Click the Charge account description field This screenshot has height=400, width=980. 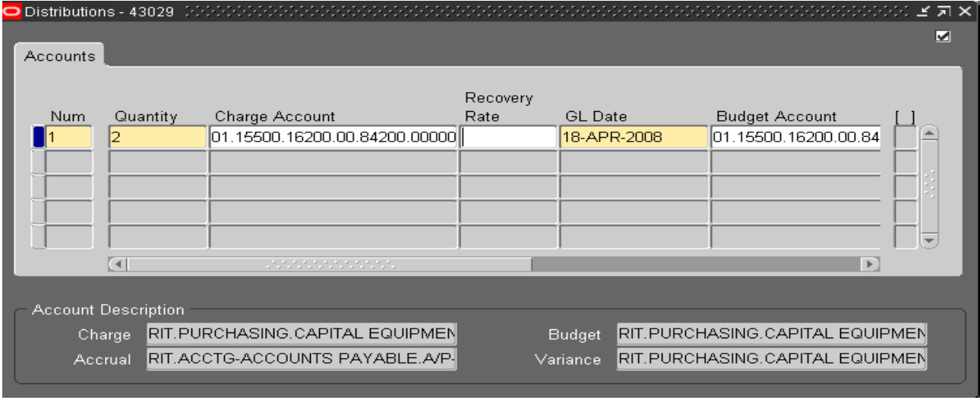302,335
